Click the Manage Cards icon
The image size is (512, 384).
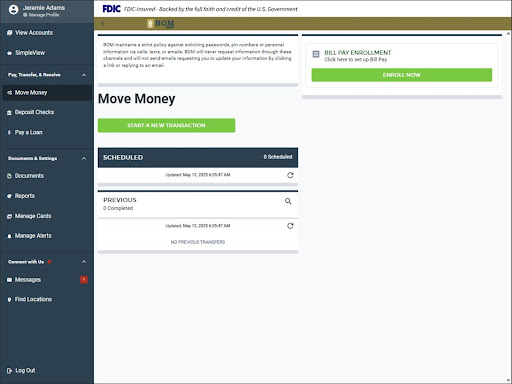[9, 216]
